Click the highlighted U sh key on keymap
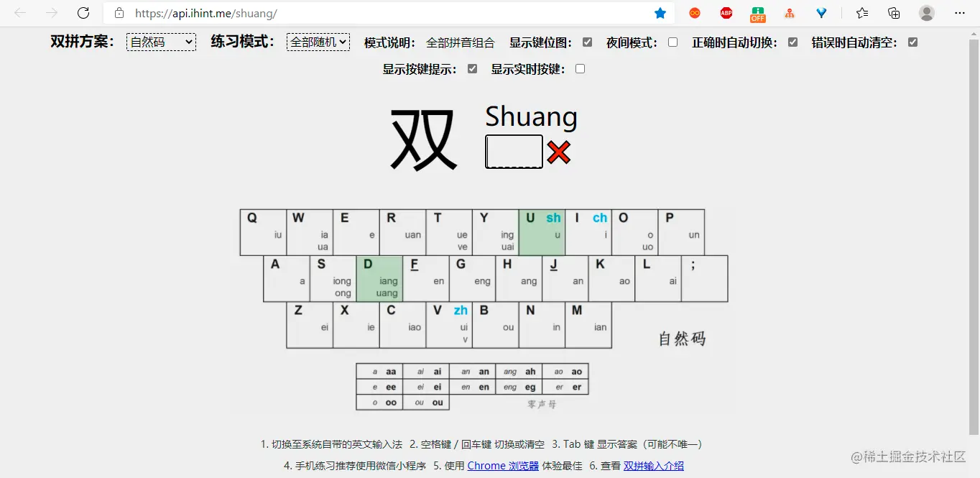Image resolution: width=980 pixels, height=478 pixels. tap(542, 232)
